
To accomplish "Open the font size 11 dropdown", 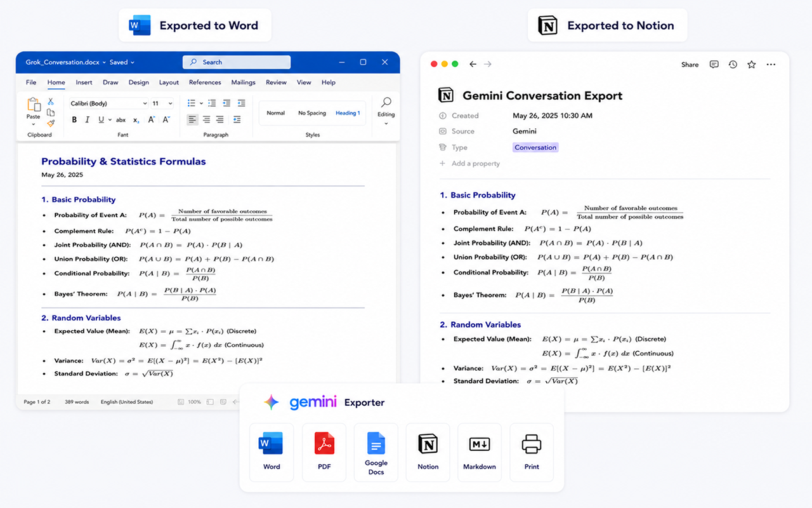I will (162, 104).
